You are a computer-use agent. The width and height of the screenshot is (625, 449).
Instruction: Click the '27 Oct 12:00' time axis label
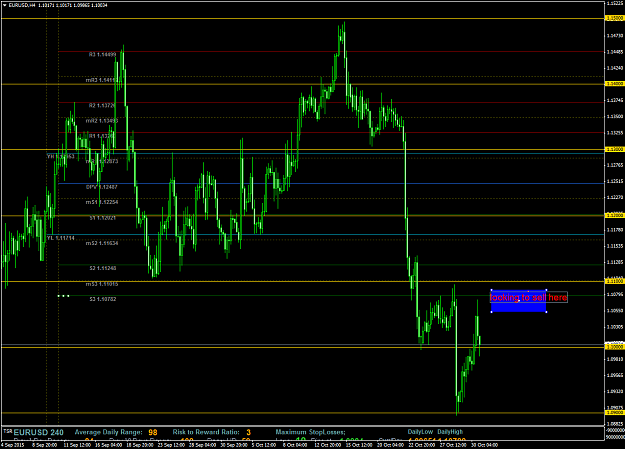pyautogui.click(x=453, y=445)
